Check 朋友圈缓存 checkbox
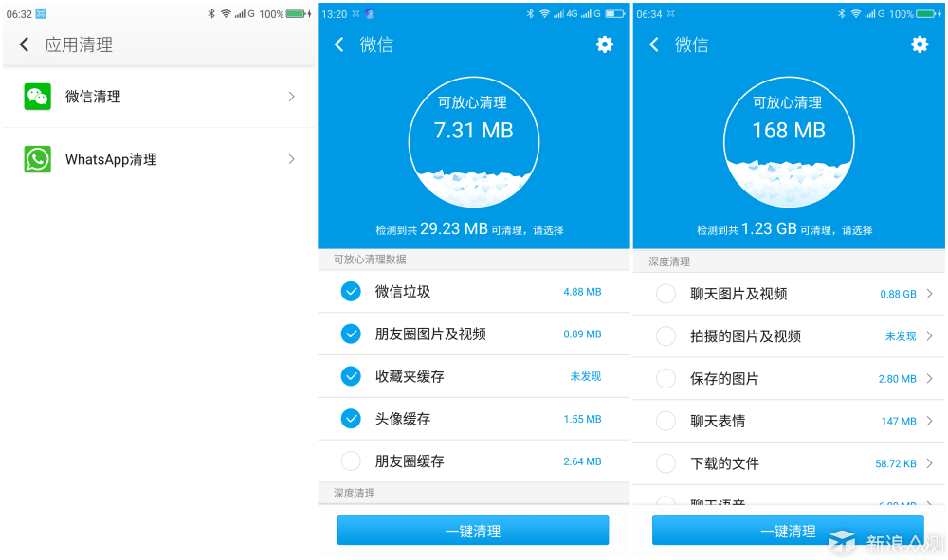Image resolution: width=948 pixels, height=560 pixels. [x=351, y=461]
